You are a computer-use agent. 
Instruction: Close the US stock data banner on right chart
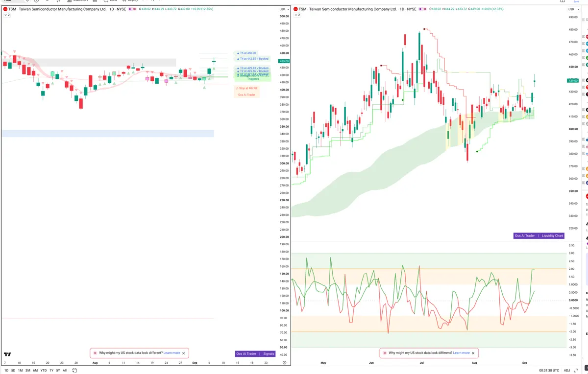click(x=473, y=353)
